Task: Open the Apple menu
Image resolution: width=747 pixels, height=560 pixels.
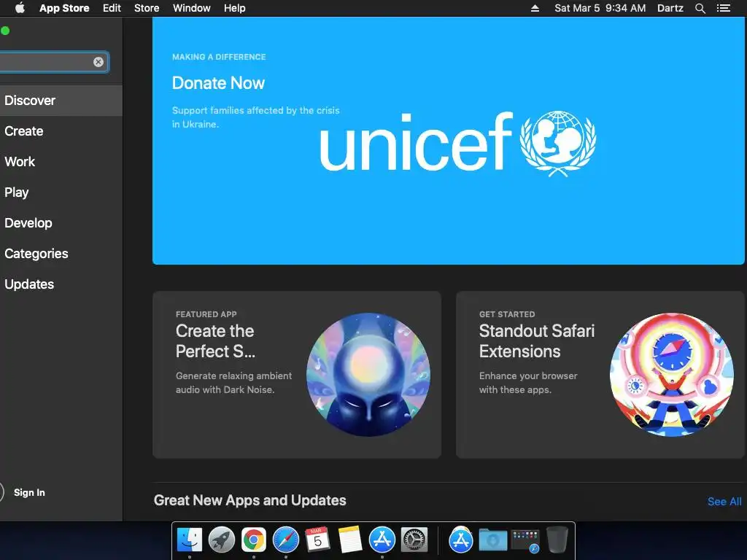Action: tap(20, 8)
